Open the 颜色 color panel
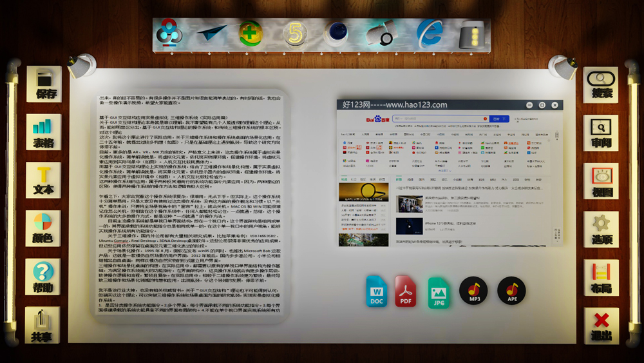 pyautogui.click(x=43, y=228)
